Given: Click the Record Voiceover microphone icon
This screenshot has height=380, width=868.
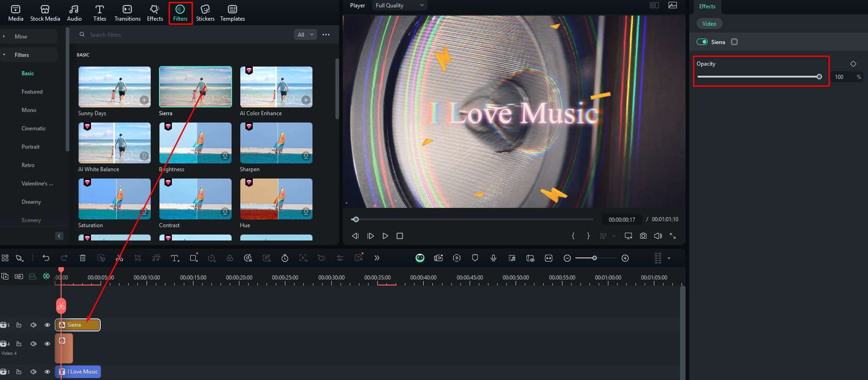Looking at the screenshot, I should coord(494,258).
